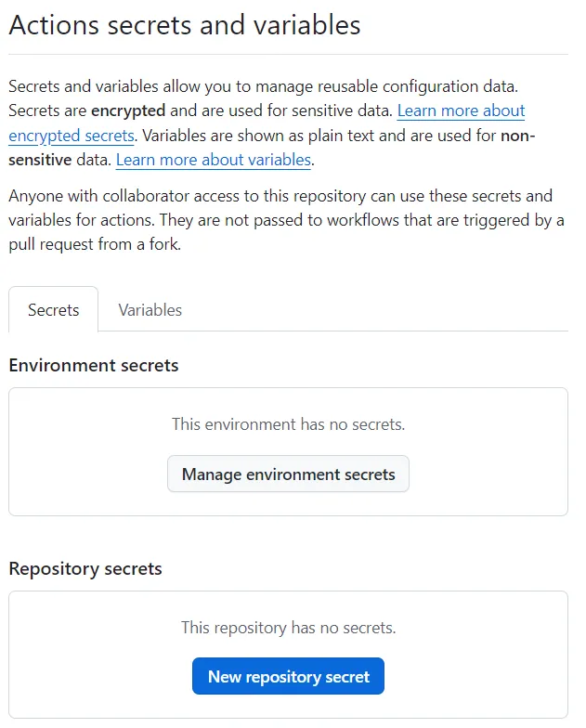Click the 'This environment has no secrets' message

(288, 424)
